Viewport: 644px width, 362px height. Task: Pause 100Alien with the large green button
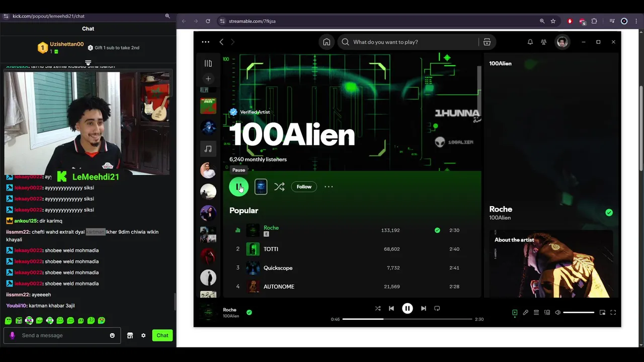[238, 187]
